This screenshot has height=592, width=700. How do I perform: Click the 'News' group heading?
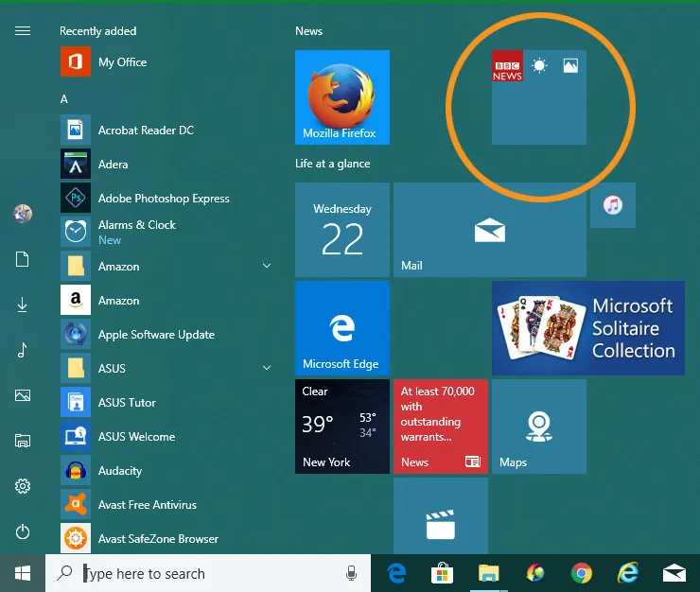click(x=308, y=31)
